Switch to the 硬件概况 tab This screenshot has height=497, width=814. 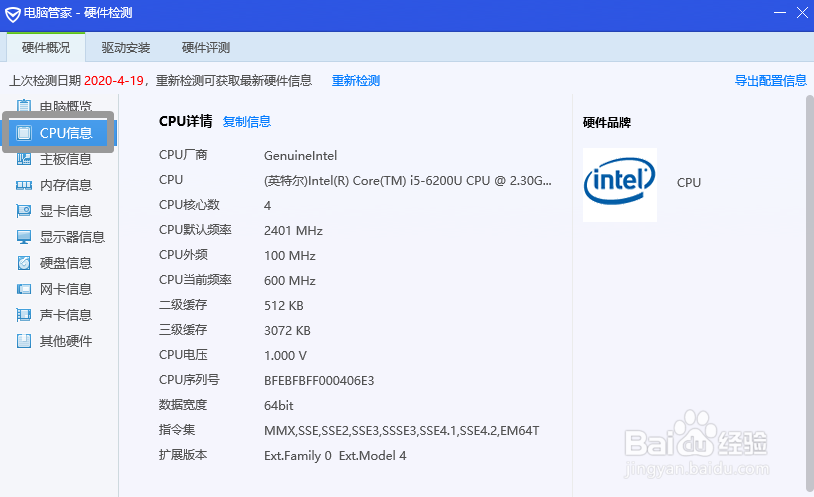(46, 47)
